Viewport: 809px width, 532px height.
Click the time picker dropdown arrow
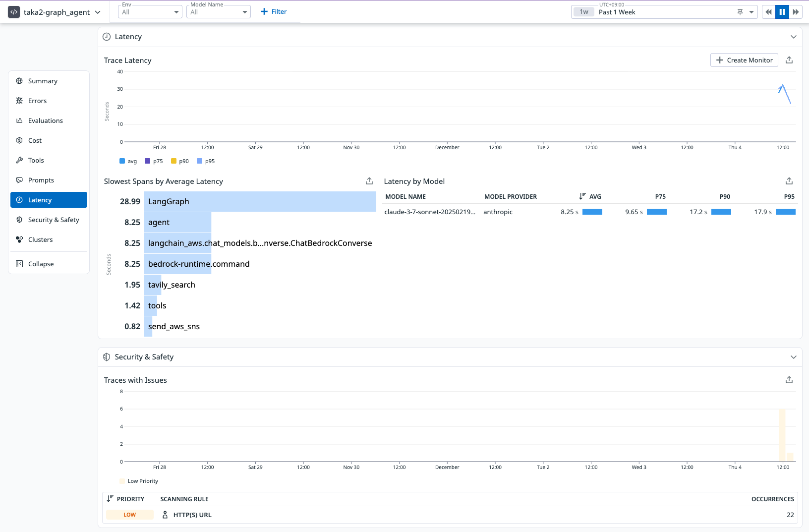[751, 12]
